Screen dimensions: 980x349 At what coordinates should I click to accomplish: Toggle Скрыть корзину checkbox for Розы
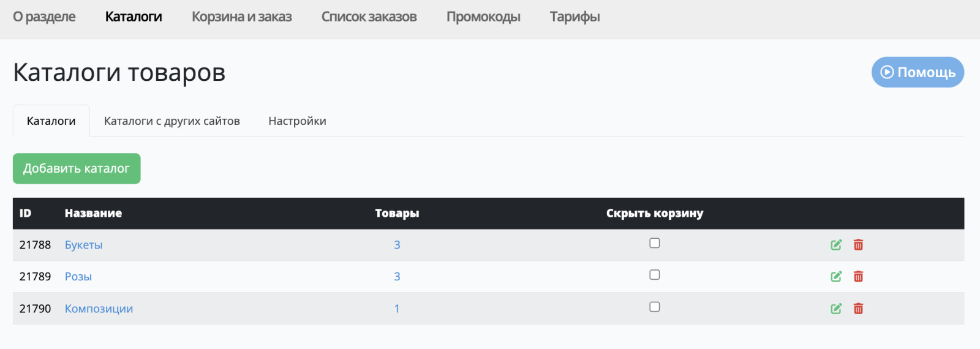coord(655,275)
